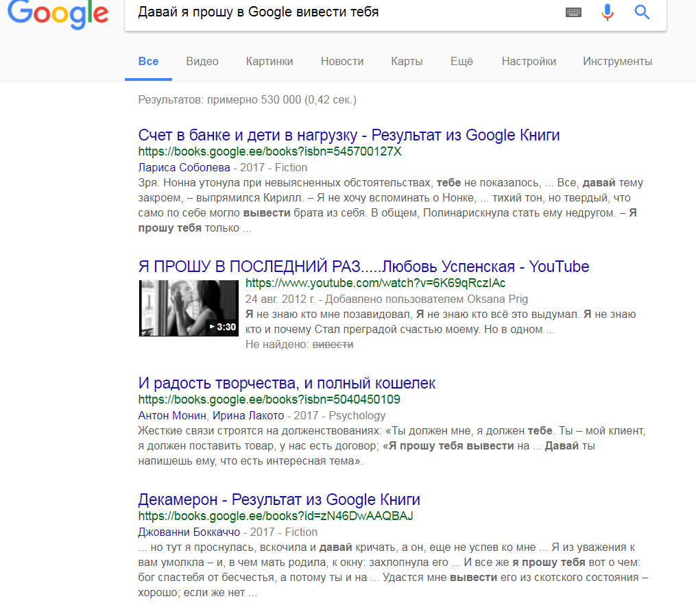696x616 pixels.
Task: Expand the Ещё menu
Action: coord(461,61)
